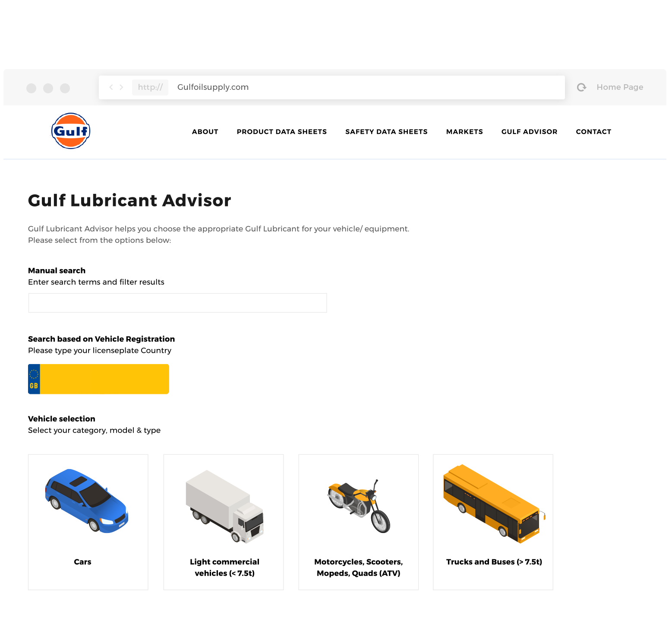Click the Trucks and Buses label

coord(494,562)
